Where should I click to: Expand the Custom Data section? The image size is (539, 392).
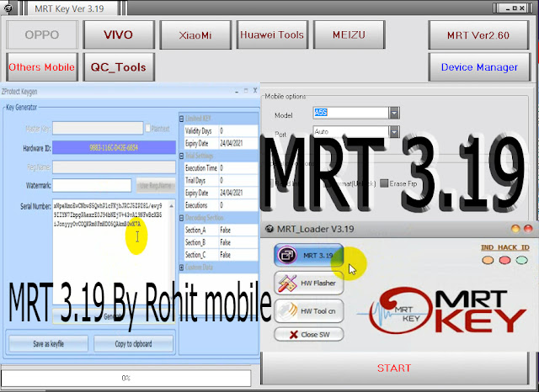pos(182,267)
